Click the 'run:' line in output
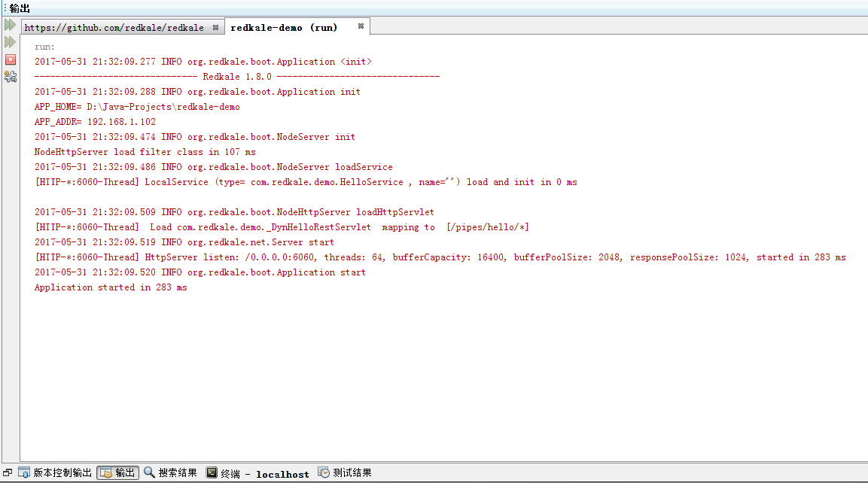 (44, 47)
